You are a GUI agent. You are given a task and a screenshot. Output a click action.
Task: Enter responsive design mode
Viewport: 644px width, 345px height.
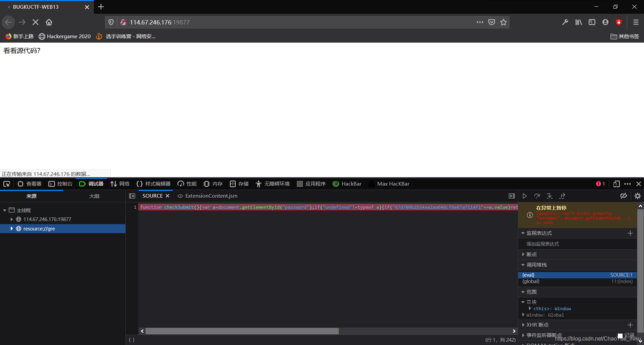[x=616, y=184]
